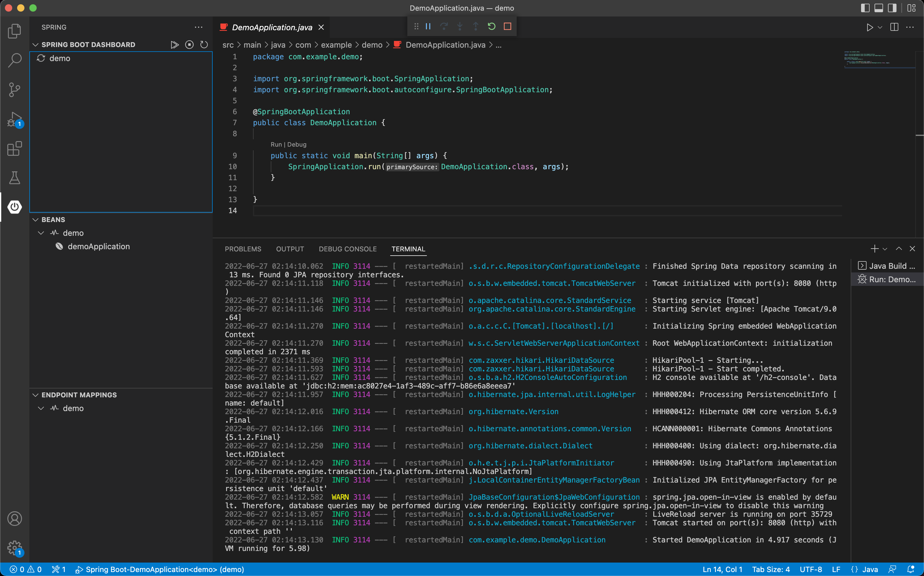Run Java with editor play button
924x576 pixels.
(870, 27)
